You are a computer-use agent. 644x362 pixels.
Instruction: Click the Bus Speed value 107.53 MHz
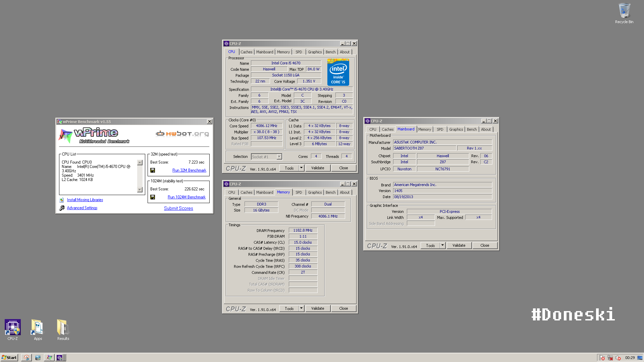point(267,138)
